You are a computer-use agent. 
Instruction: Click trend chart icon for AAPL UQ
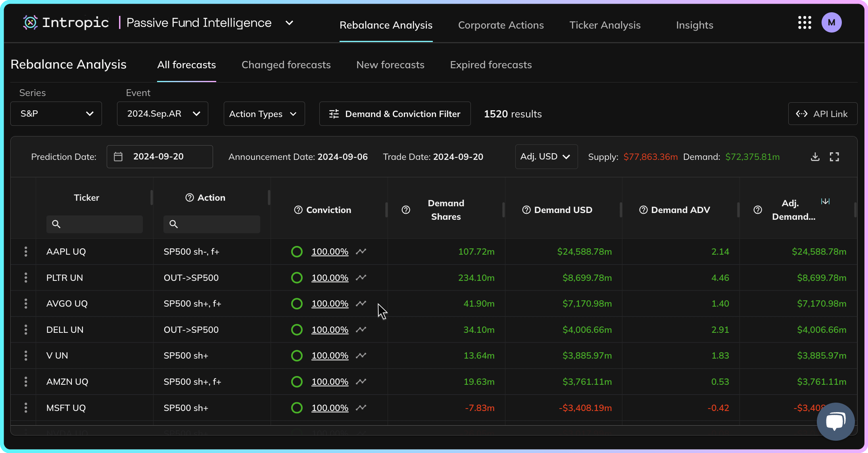pyautogui.click(x=361, y=251)
